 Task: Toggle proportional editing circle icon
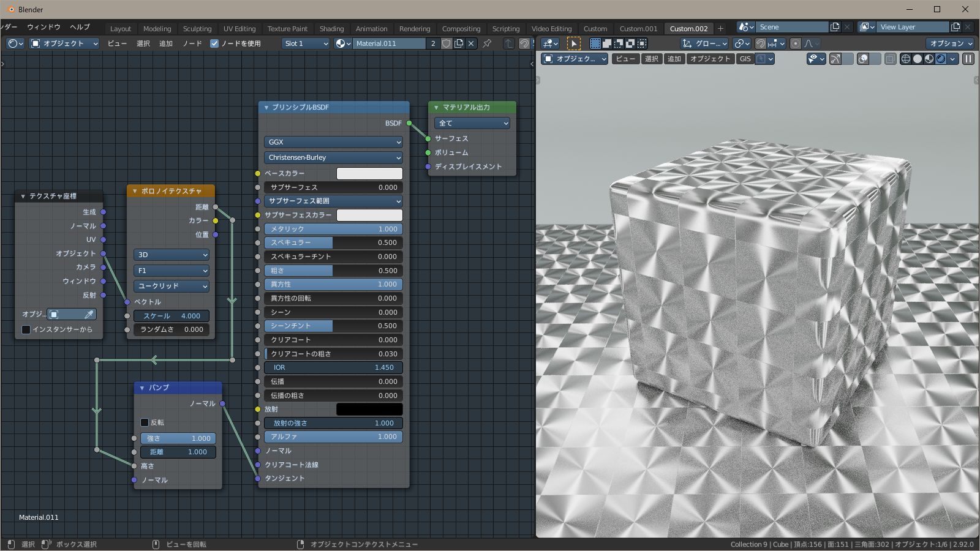pyautogui.click(x=795, y=43)
